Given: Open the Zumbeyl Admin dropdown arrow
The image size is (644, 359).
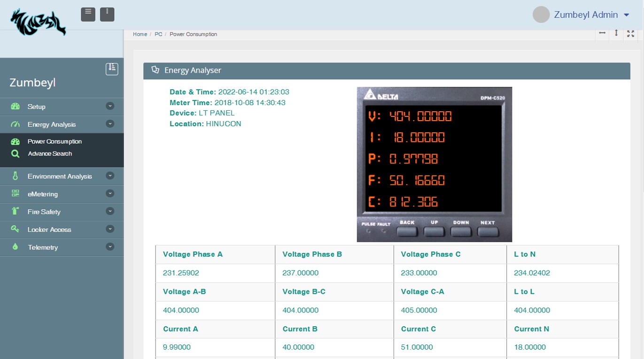Looking at the screenshot, I should coord(626,15).
